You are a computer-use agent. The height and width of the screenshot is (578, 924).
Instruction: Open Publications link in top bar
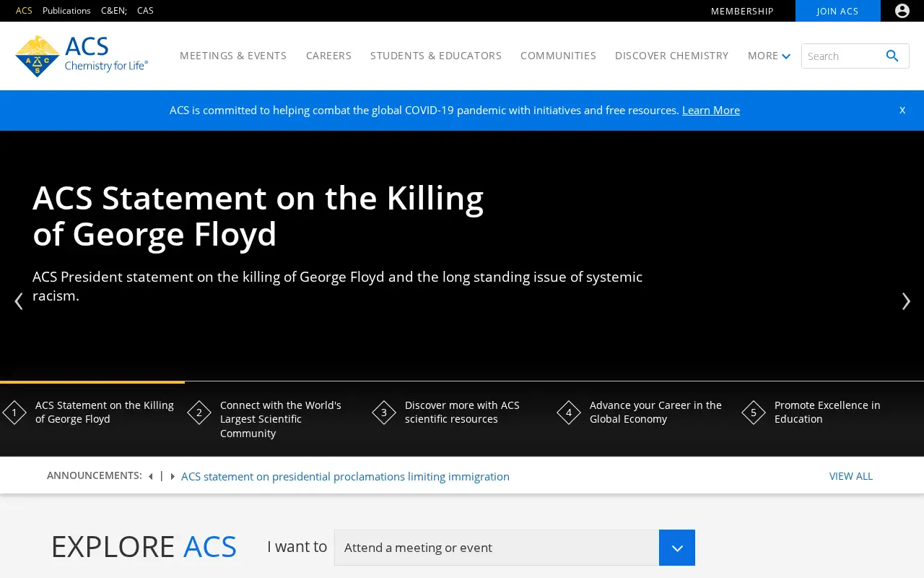click(66, 11)
